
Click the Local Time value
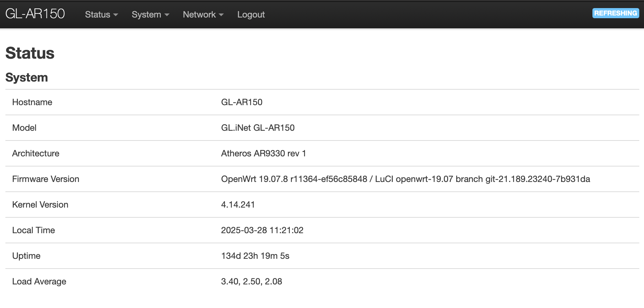pyautogui.click(x=262, y=230)
